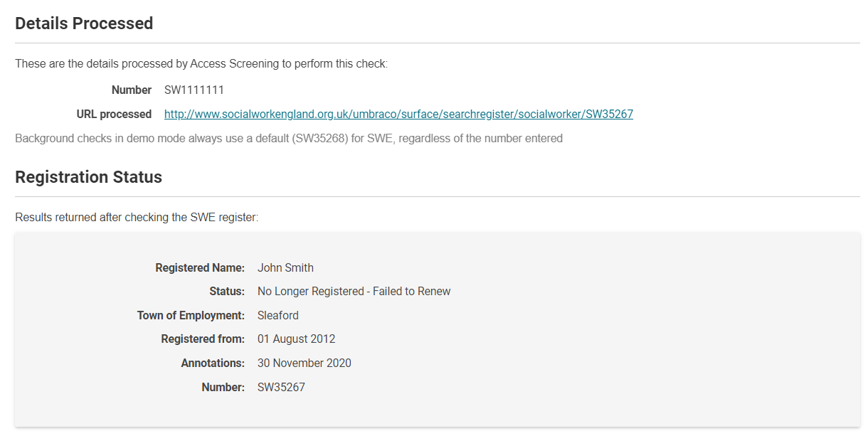Select the registered name John Smith

[285, 268]
